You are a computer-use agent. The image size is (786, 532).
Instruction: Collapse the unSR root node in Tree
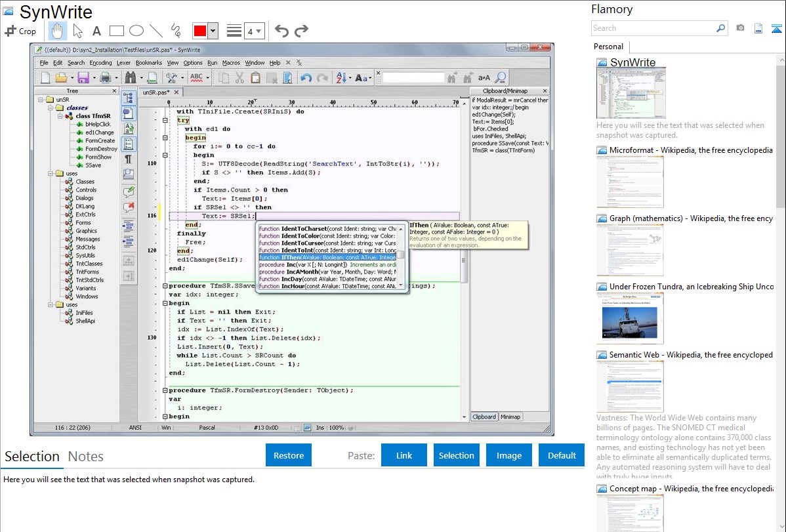tap(41, 100)
